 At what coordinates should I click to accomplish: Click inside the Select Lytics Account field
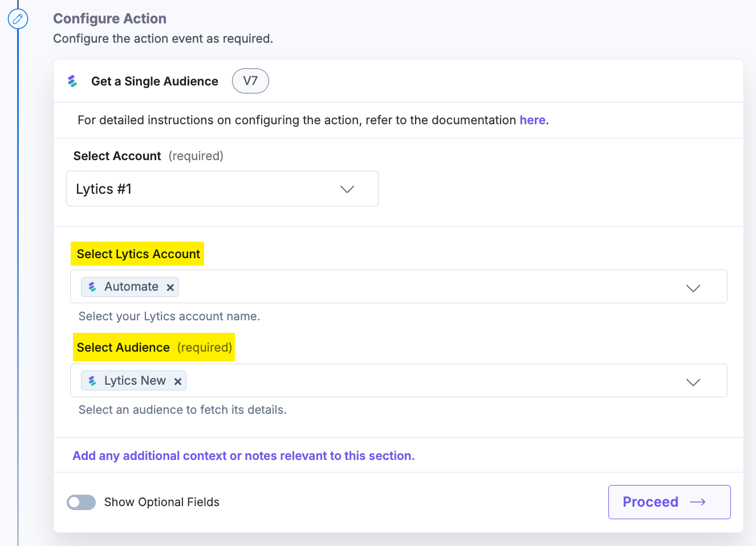click(399, 287)
